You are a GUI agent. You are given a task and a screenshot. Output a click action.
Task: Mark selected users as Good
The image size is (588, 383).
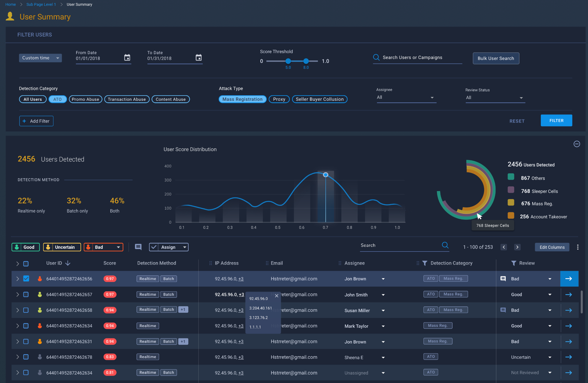tap(26, 247)
